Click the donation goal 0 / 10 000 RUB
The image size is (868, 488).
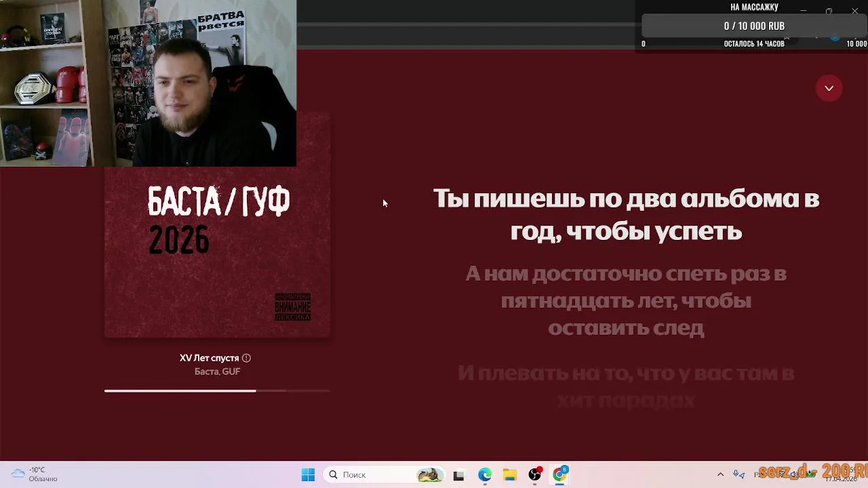(754, 26)
